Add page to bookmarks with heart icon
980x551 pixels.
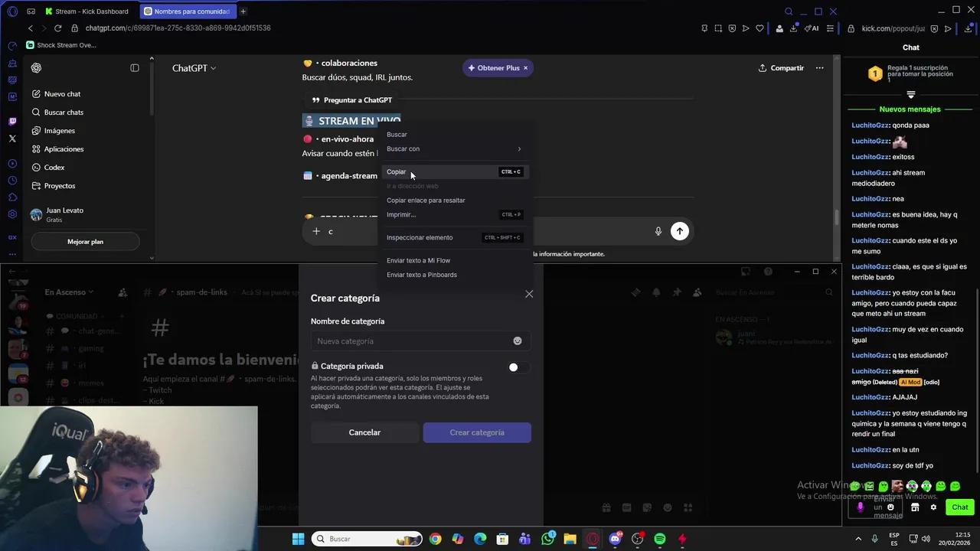(x=759, y=28)
